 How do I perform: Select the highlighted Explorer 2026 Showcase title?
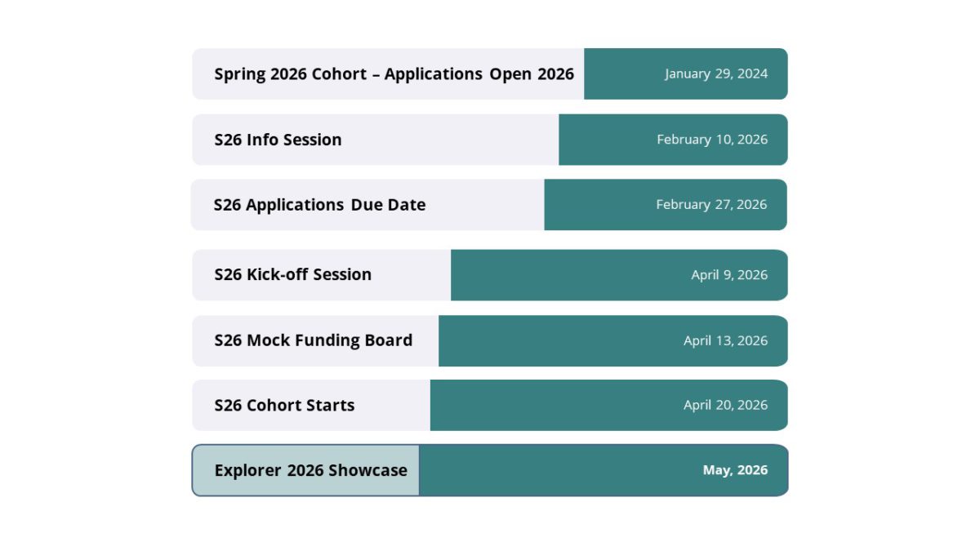tap(310, 471)
